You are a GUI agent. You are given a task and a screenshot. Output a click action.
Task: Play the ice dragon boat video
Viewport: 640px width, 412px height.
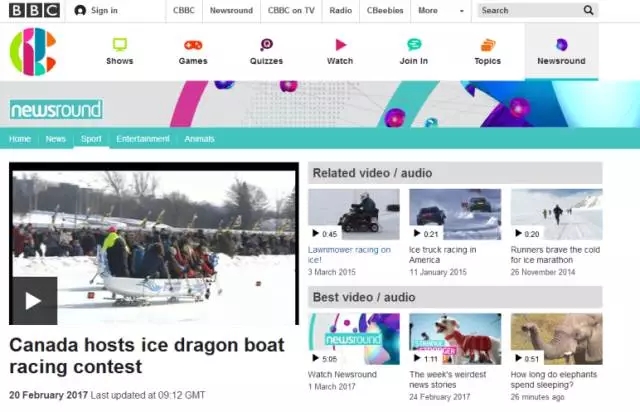(x=33, y=300)
